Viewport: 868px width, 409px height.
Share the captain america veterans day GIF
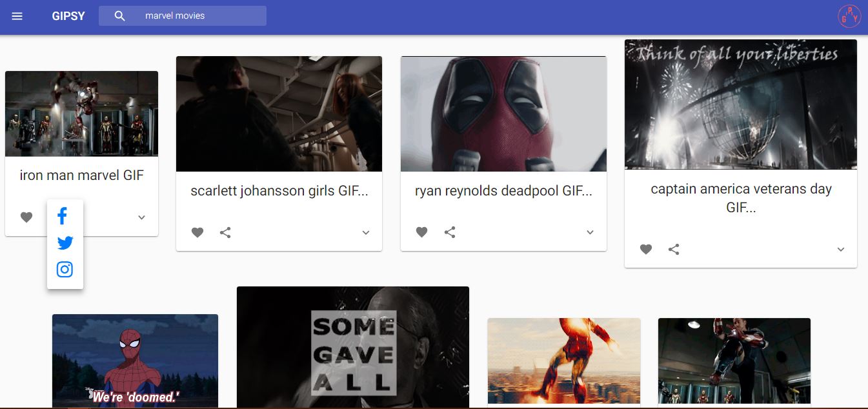(x=674, y=249)
